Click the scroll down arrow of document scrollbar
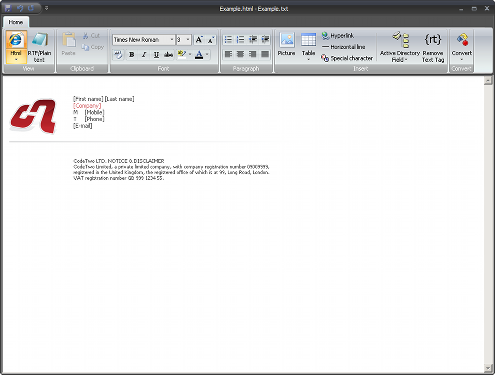 (x=488, y=368)
